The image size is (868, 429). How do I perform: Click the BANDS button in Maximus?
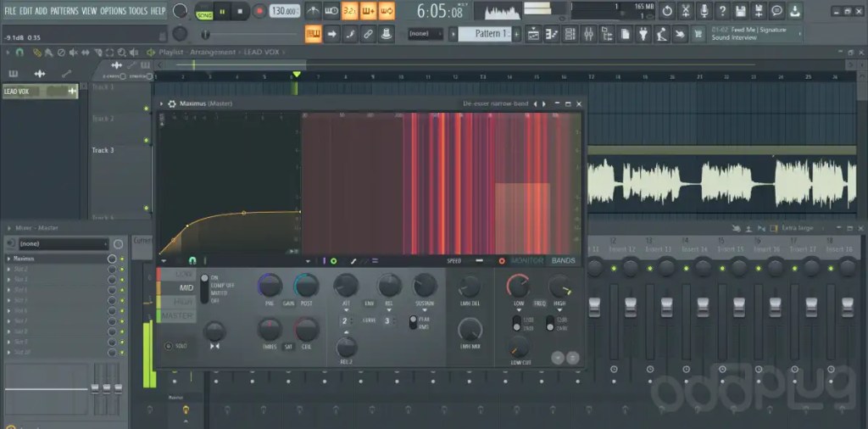click(x=564, y=261)
